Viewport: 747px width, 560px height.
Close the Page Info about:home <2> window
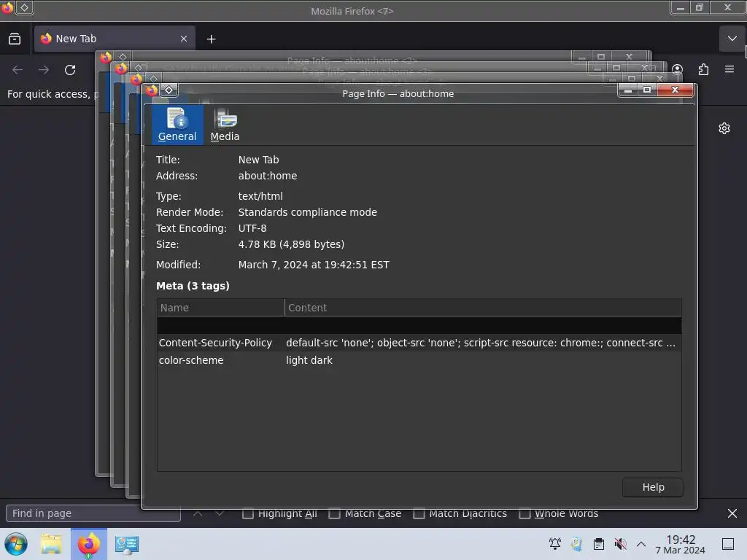pos(629,57)
